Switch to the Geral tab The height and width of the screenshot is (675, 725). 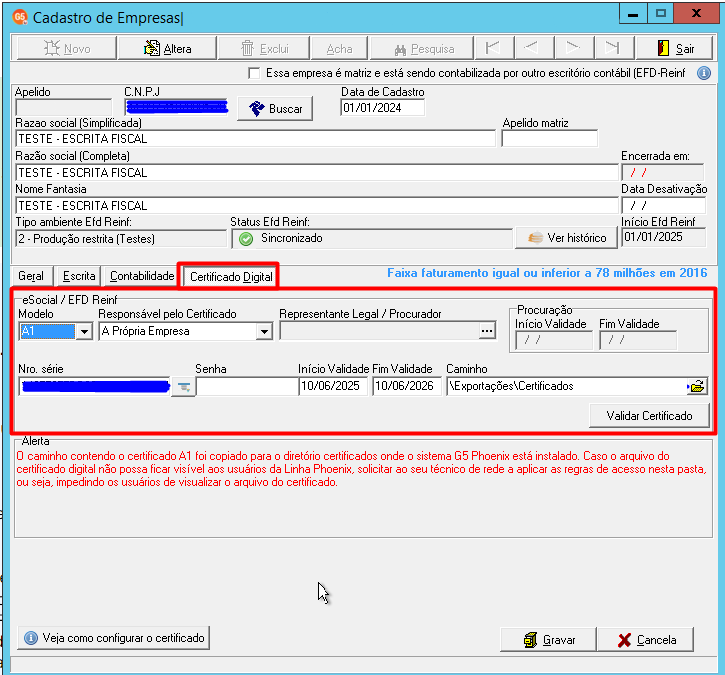pos(31,276)
